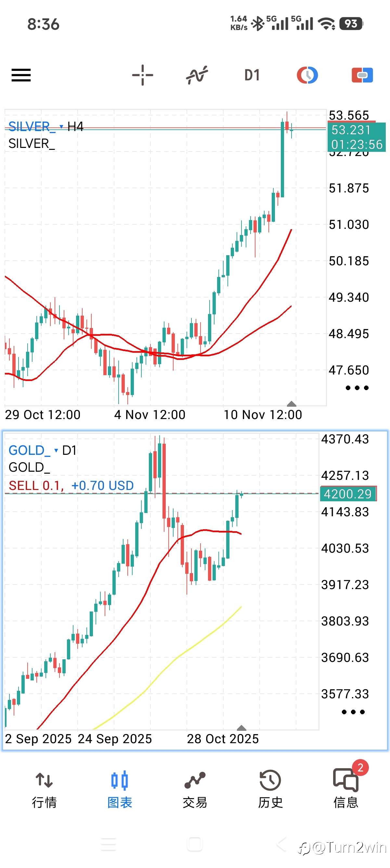The height and width of the screenshot is (868, 390).
Task: Click gold chart time-axis triangle marker
Action: [x=241, y=728]
